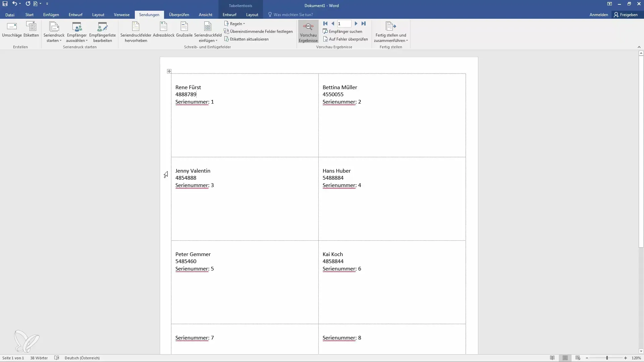
Task: Click the Save icon in quick access toolbar
Action: pos(5,4)
